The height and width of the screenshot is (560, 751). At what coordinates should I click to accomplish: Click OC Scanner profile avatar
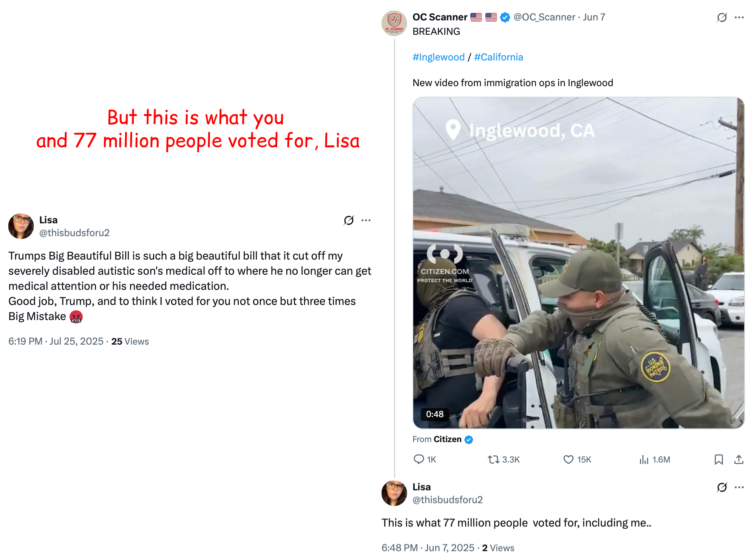click(394, 23)
